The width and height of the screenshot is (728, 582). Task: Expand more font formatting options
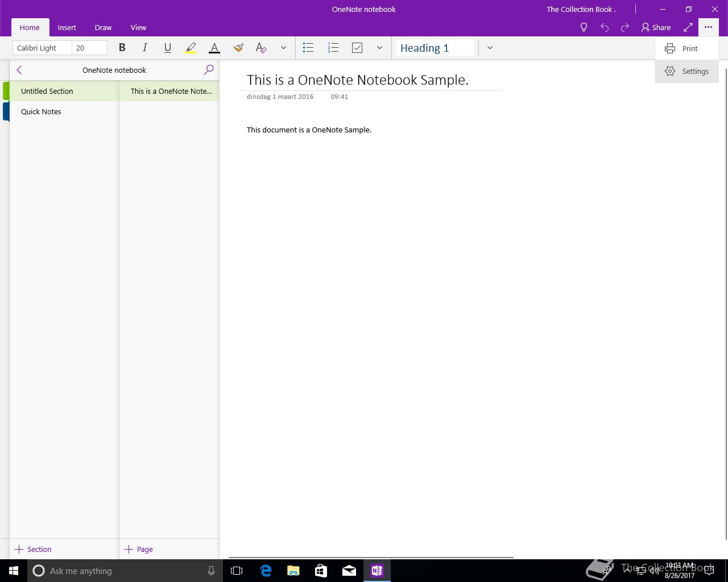tap(283, 48)
